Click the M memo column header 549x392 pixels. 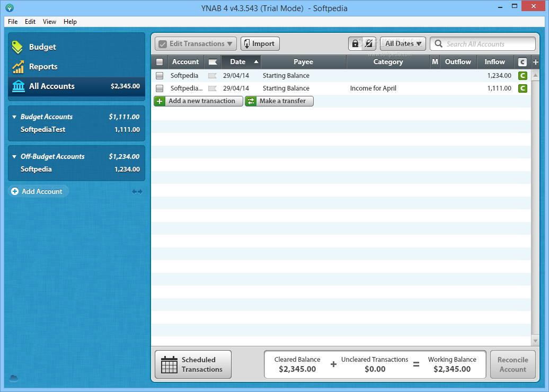(x=435, y=62)
